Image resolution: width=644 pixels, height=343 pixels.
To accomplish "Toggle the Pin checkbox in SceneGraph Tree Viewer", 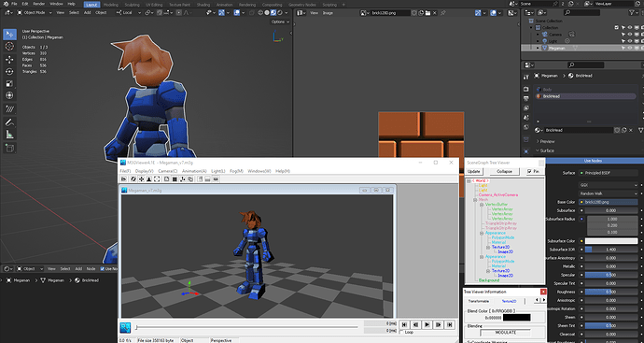I will coord(530,172).
